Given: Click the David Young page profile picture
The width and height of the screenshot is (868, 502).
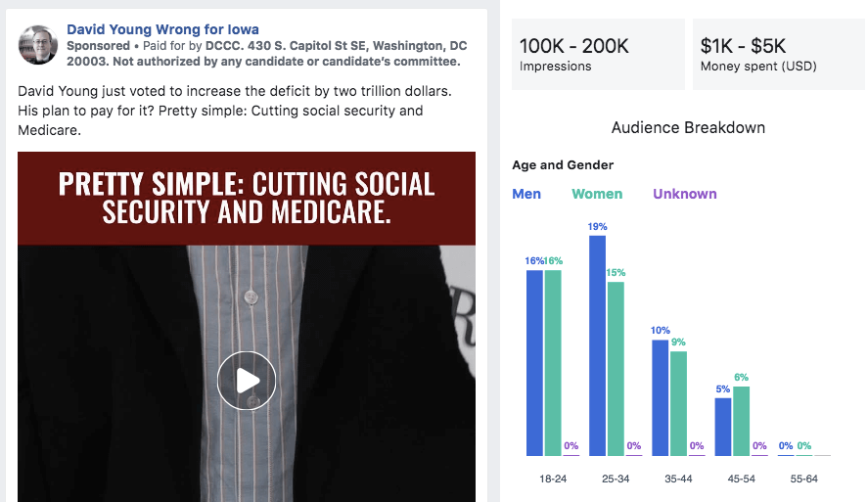Looking at the screenshot, I should [38, 45].
